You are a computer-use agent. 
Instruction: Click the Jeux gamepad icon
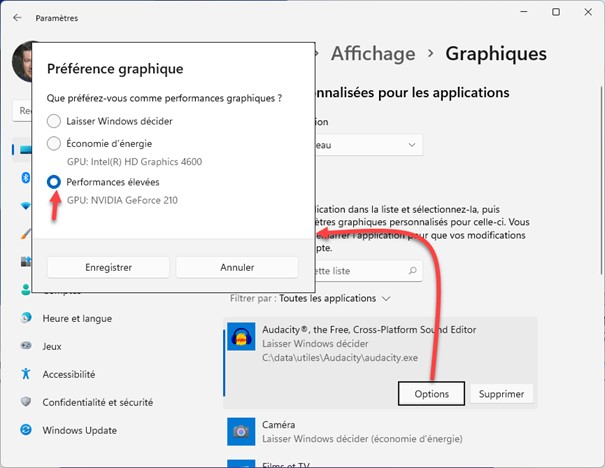(23, 346)
